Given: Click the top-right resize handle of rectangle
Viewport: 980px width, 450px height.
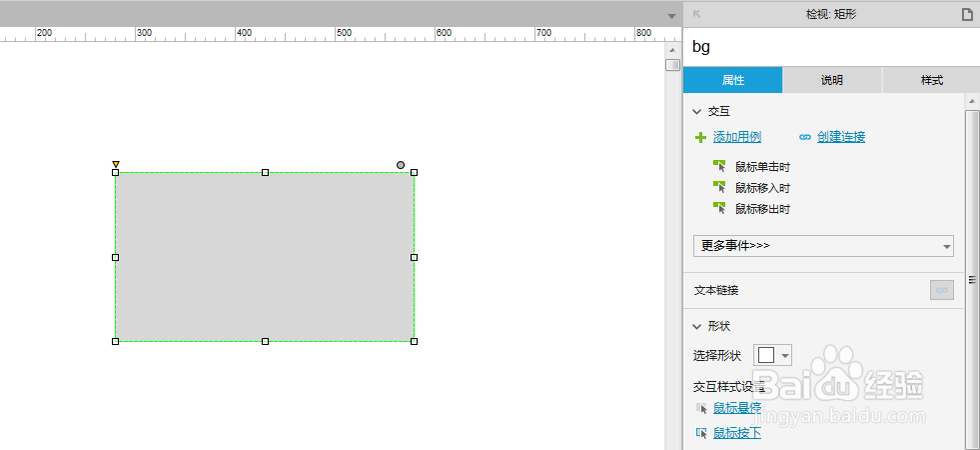Looking at the screenshot, I should point(414,172).
